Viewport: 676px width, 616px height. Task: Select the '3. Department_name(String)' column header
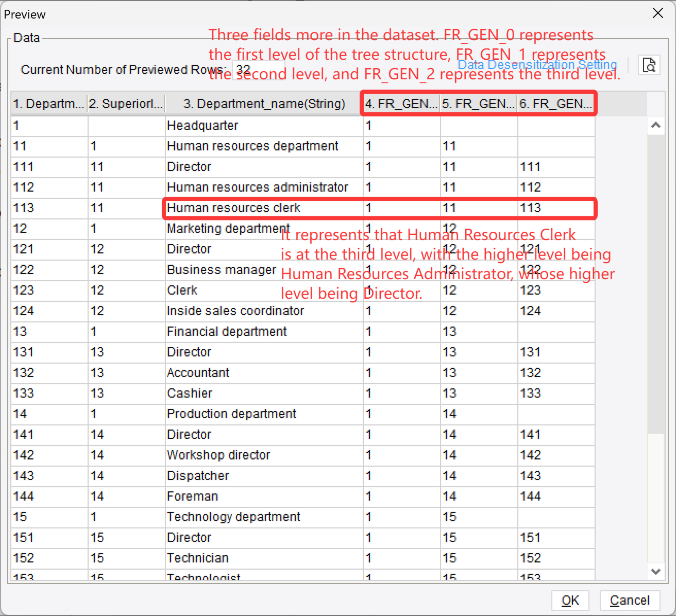pos(264,104)
